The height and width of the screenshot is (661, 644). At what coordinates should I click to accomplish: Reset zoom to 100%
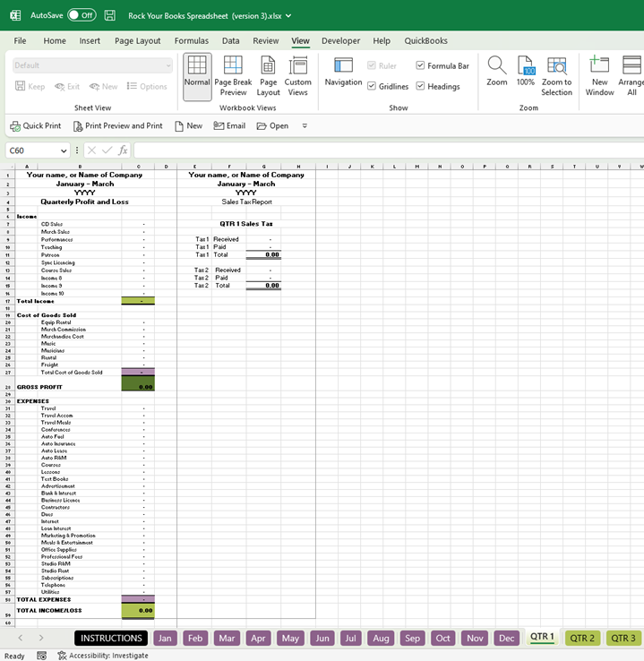point(526,72)
